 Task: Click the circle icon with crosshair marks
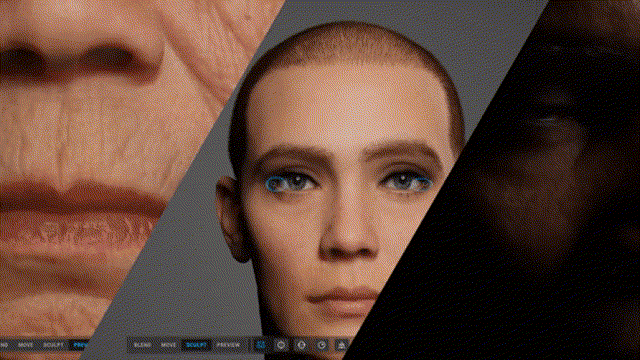(301, 345)
